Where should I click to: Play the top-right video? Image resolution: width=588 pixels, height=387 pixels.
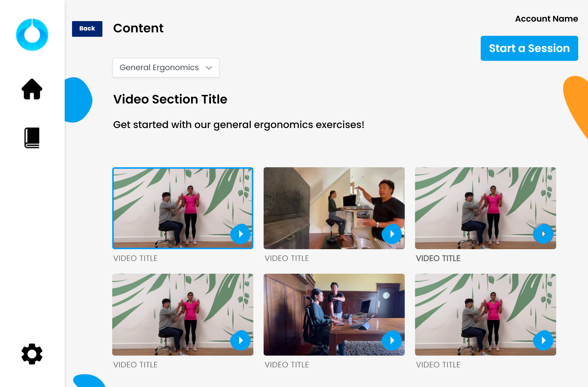click(x=543, y=234)
